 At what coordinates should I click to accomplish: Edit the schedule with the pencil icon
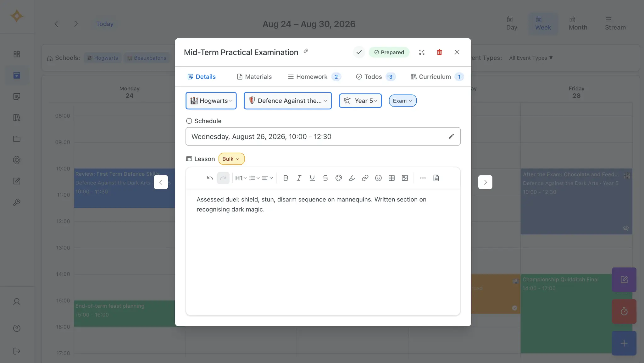[451, 136]
